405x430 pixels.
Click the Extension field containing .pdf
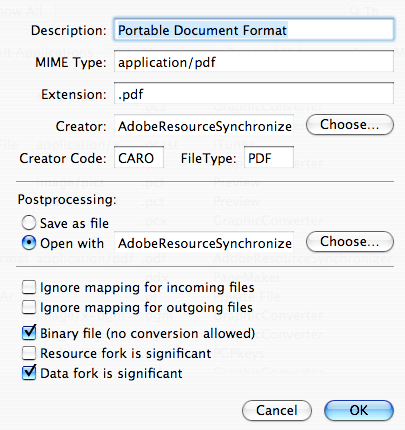tap(254, 94)
